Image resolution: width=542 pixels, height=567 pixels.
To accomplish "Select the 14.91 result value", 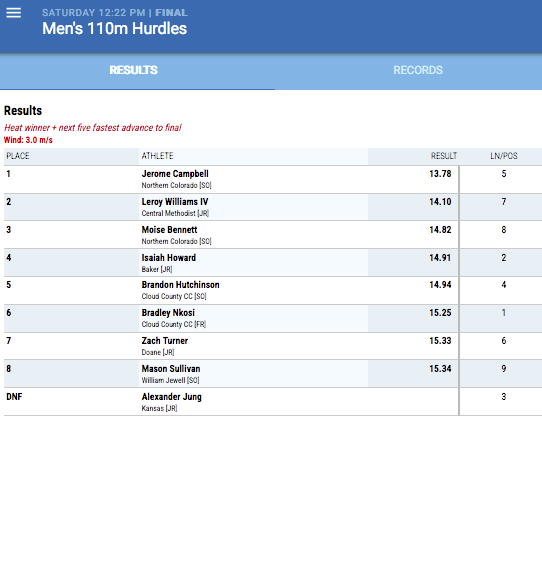I will [440, 258].
